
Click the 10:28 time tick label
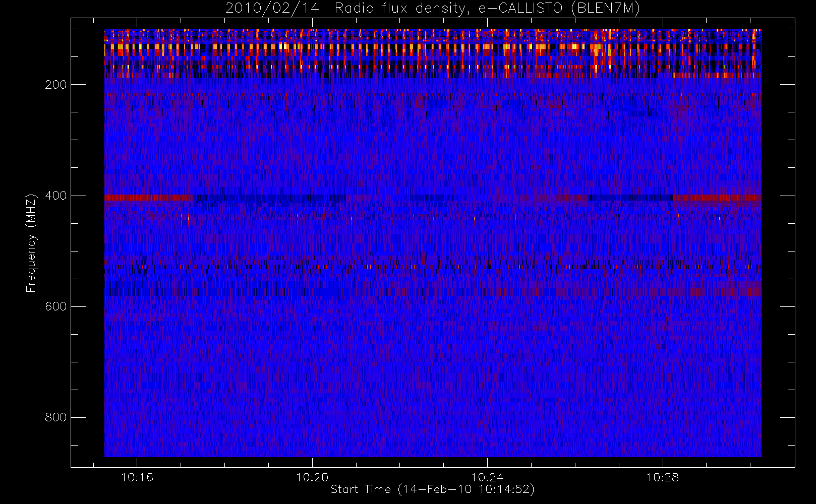[x=663, y=477]
